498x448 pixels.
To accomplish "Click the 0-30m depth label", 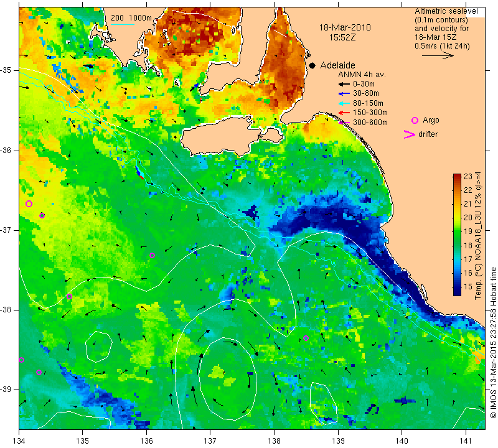I will coord(364,84).
